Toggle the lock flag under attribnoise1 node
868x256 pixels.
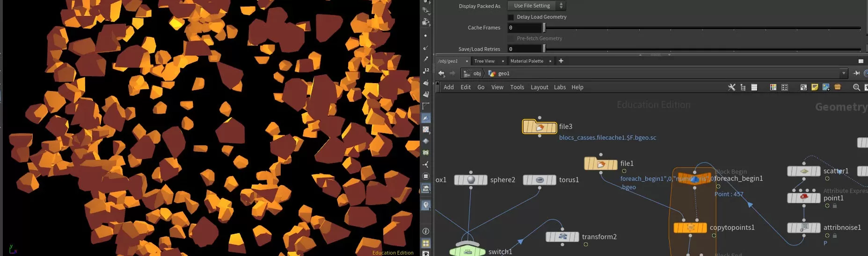[x=835, y=235]
